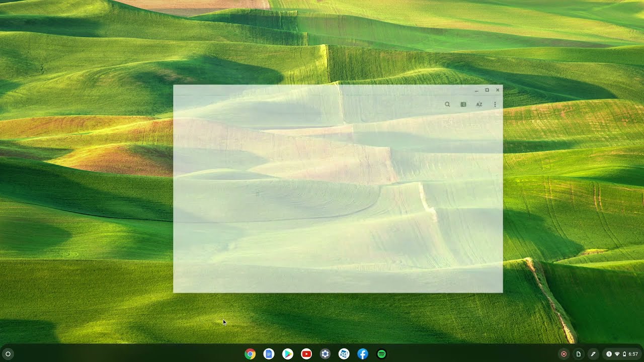Open the stylus tools menu
The width and height of the screenshot is (644, 362).
593,354
